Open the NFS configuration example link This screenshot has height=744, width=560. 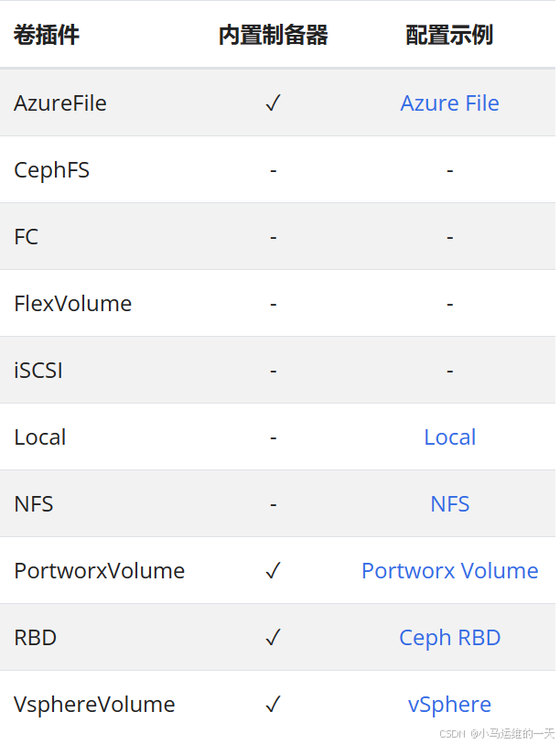(449, 504)
